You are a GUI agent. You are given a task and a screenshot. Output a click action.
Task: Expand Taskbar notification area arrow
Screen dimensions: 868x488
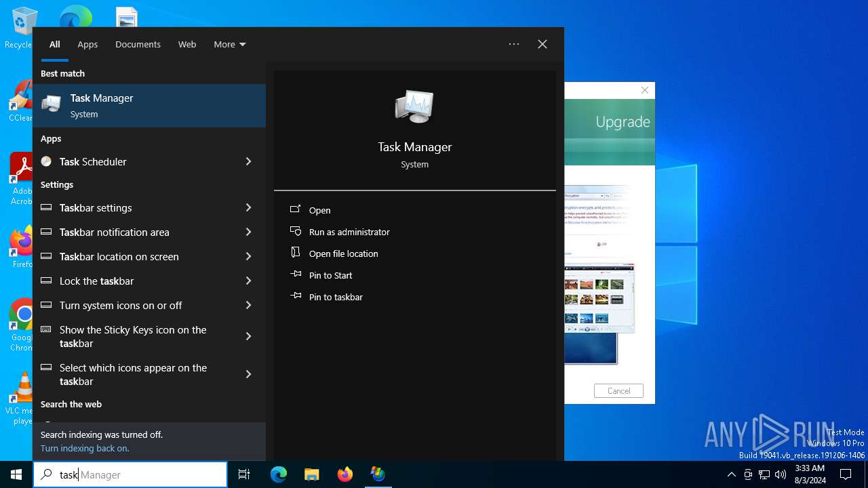pyautogui.click(x=248, y=232)
